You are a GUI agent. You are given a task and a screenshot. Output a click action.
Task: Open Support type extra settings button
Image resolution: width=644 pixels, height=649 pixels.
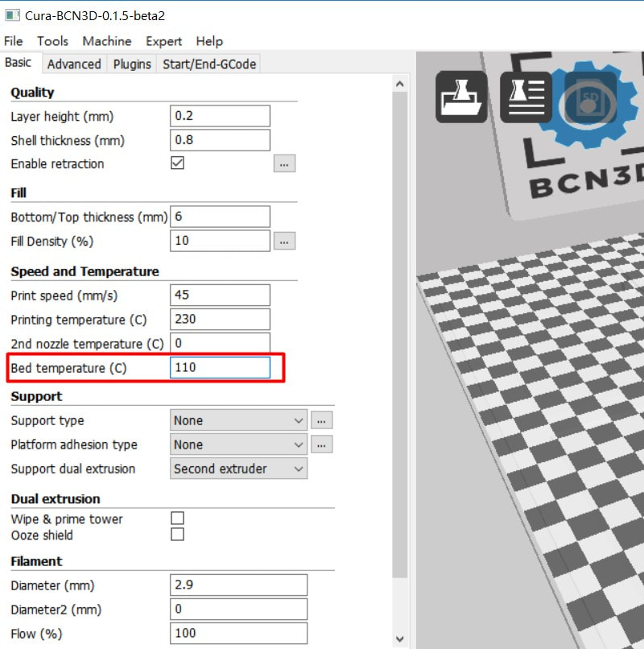coord(322,420)
